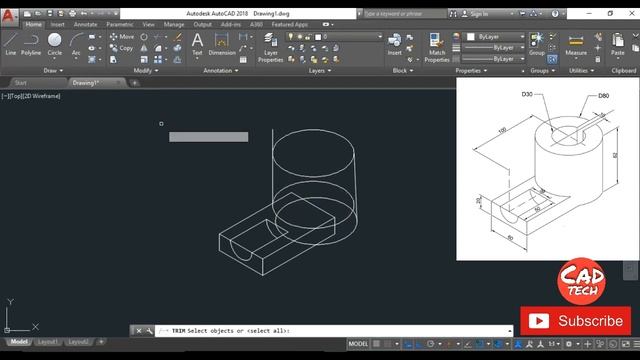Select the Measure utility tool
The image size is (640, 360).
pos(576,44)
